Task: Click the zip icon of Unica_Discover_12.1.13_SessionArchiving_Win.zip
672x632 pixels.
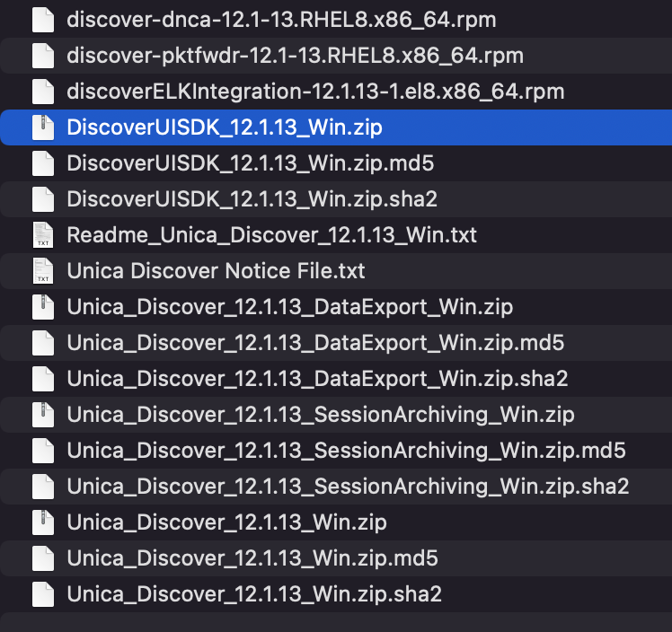Action: point(43,415)
